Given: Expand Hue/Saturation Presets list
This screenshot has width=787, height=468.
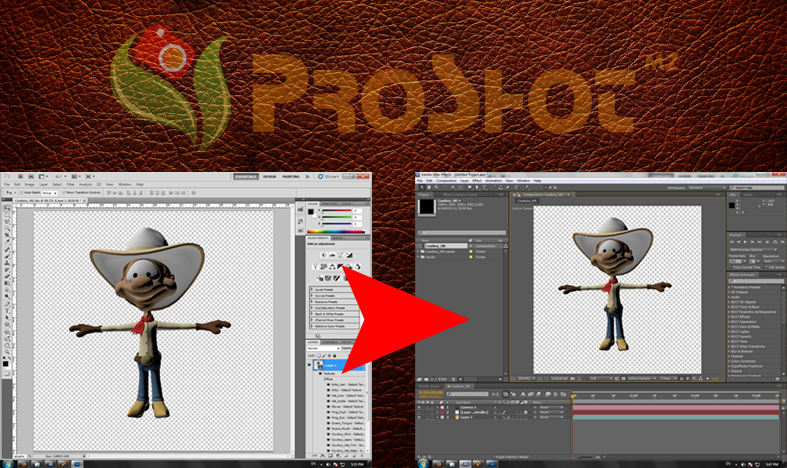Looking at the screenshot, I should [x=312, y=308].
